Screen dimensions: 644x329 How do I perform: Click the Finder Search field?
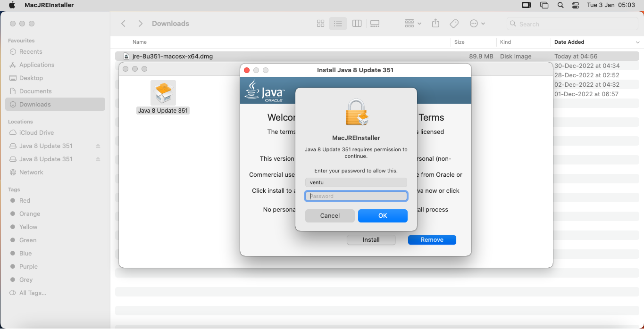tap(573, 24)
